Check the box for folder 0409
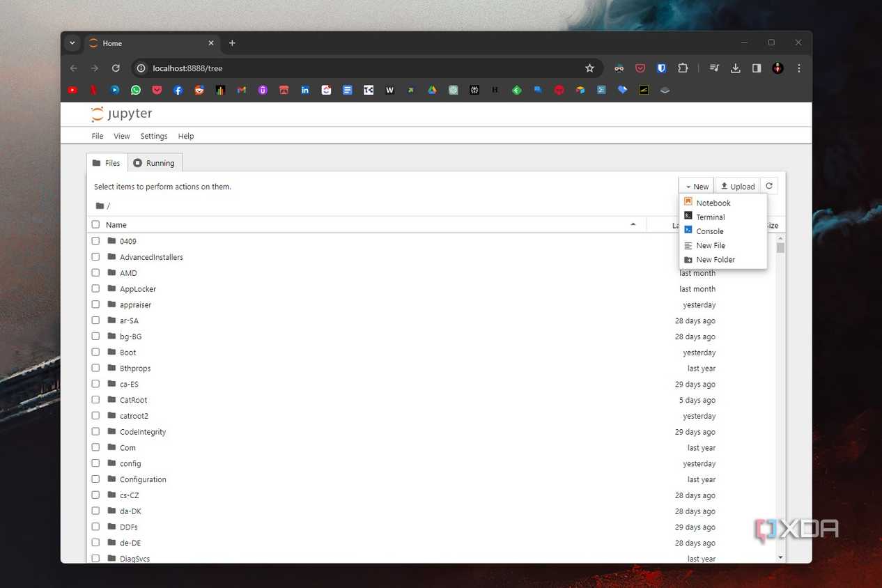Image resolution: width=882 pixels, height=588 pixels. [95, 240]
